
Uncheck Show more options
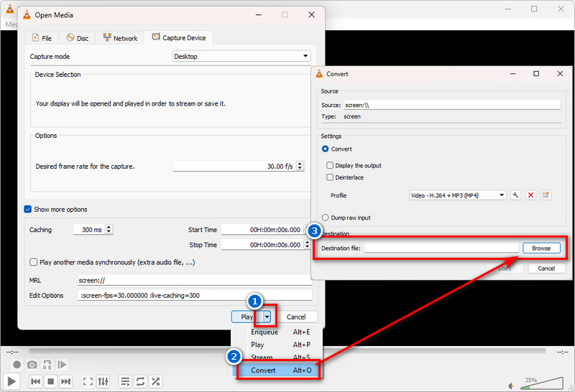(27, 209)
